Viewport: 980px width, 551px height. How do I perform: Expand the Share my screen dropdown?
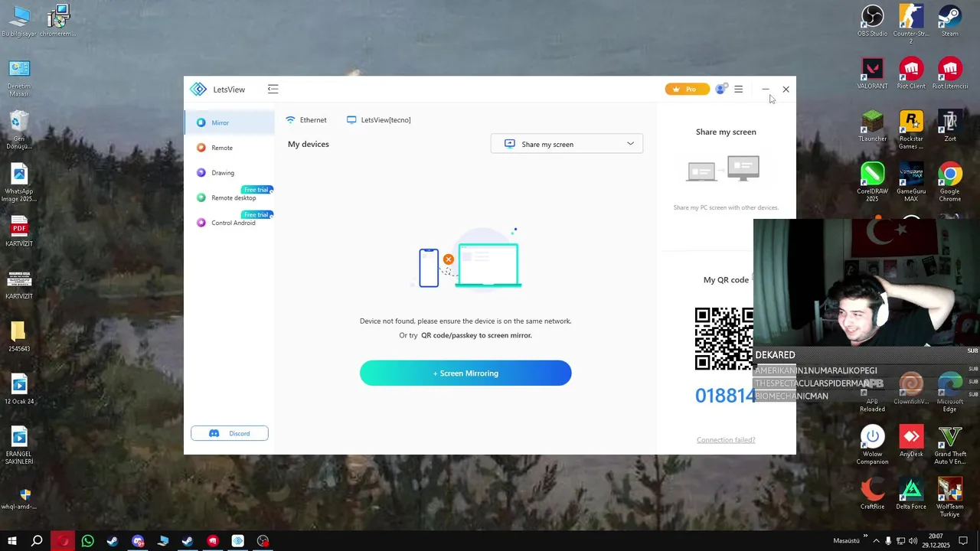567,144
